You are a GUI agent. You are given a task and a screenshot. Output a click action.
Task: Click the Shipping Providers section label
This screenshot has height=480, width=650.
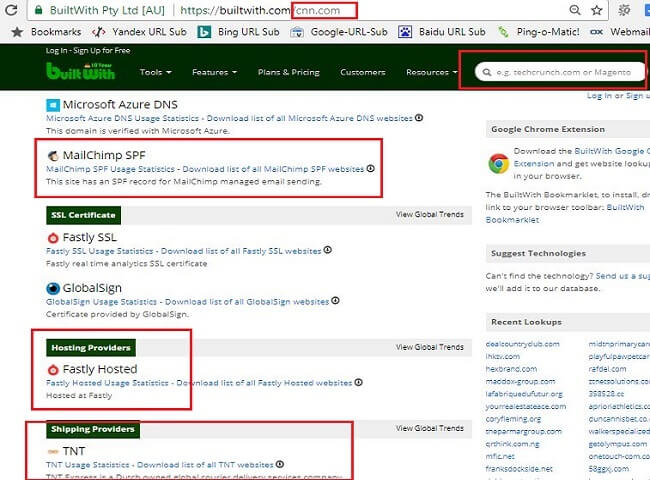pos(93,429)
